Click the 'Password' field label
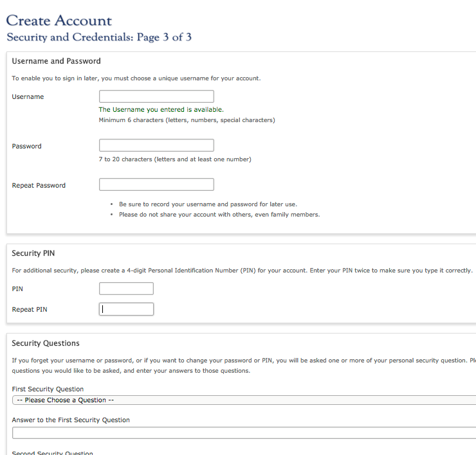This screenshot has height=455, width=476. [27, 147]
